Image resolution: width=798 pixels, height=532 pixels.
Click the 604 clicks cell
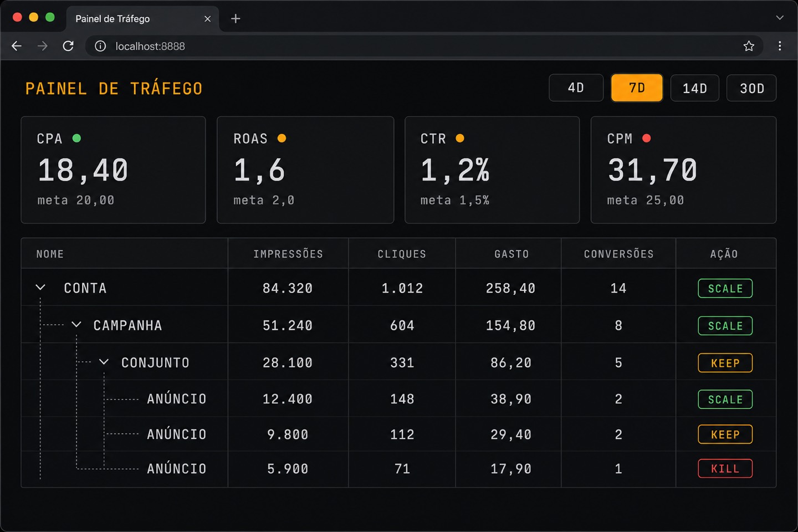(x=402, y=325)
